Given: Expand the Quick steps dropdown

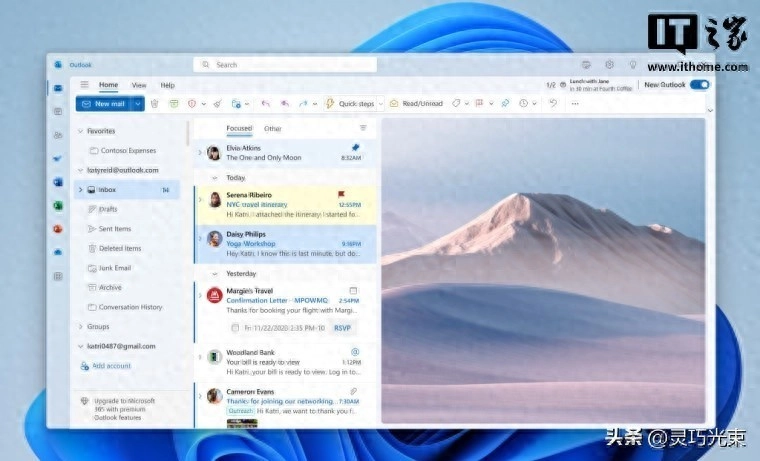Looking at the screenshot, I should click(x=381, y=103).
